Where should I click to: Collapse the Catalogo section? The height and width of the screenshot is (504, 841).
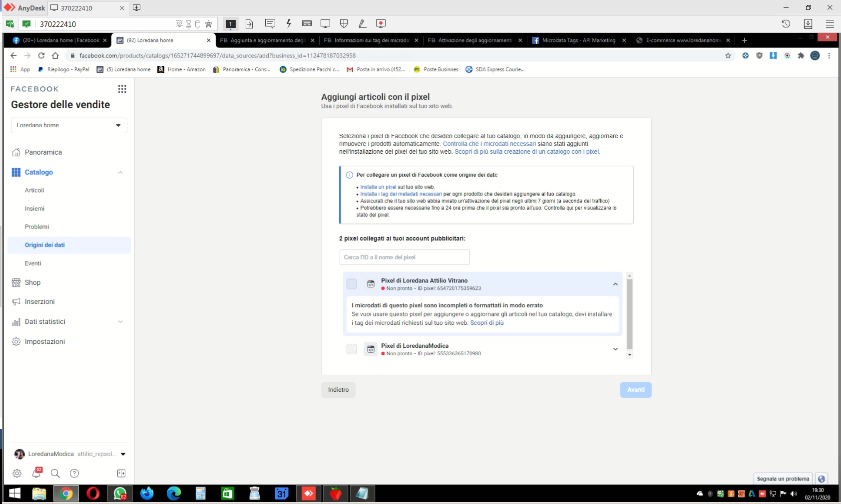click(x=120, y=172)
